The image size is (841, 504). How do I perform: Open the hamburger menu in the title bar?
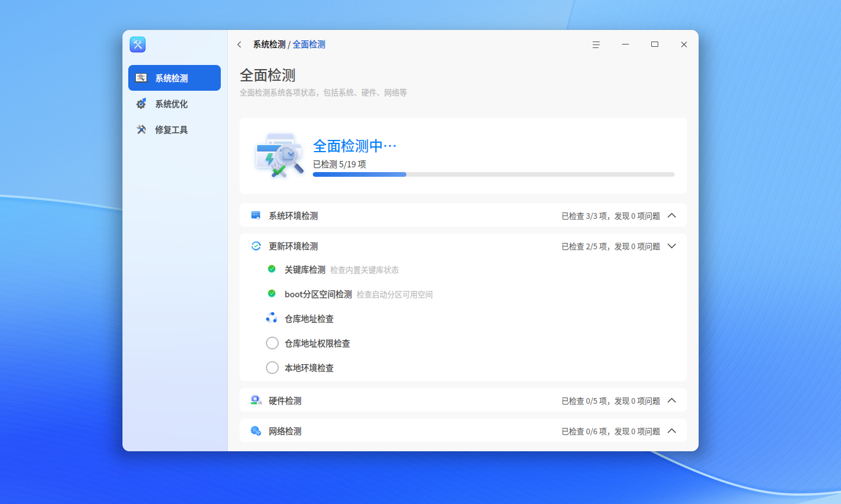(596, 44)
